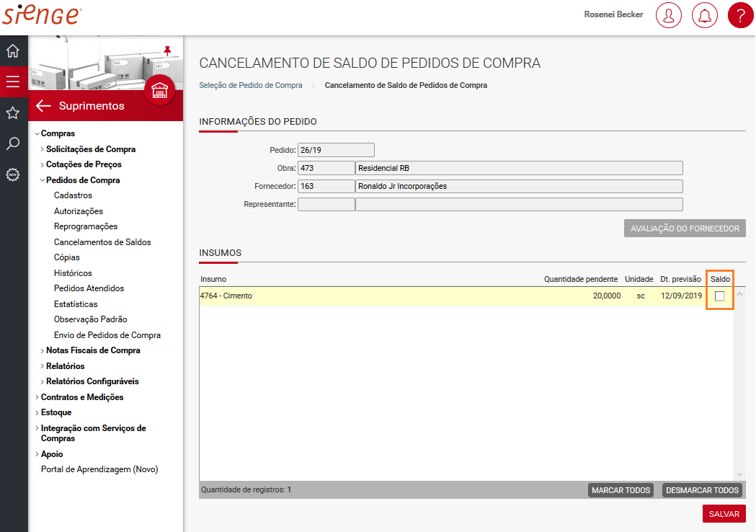Click MARCAR TODOS button
The height and width of the screenshot is (532, 756).
(621, 490)
